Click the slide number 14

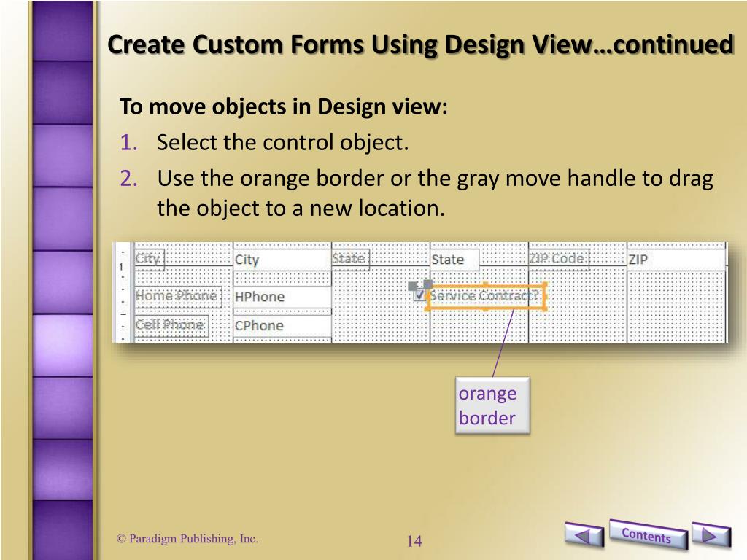coord(414,541)
